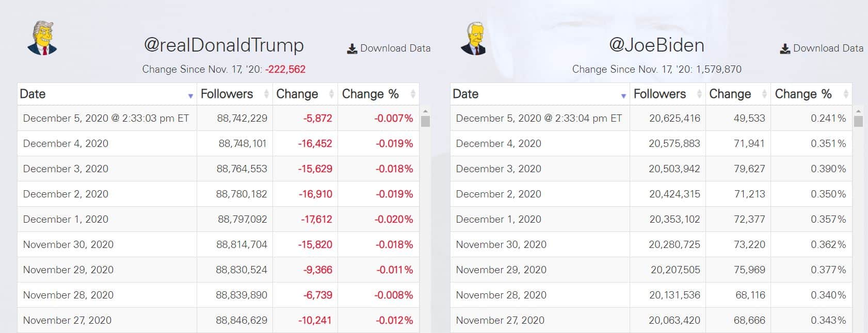Click the download icon beside Biden's Download Data
This screenshot has width=868, height=333.
[x=785, y=49]
